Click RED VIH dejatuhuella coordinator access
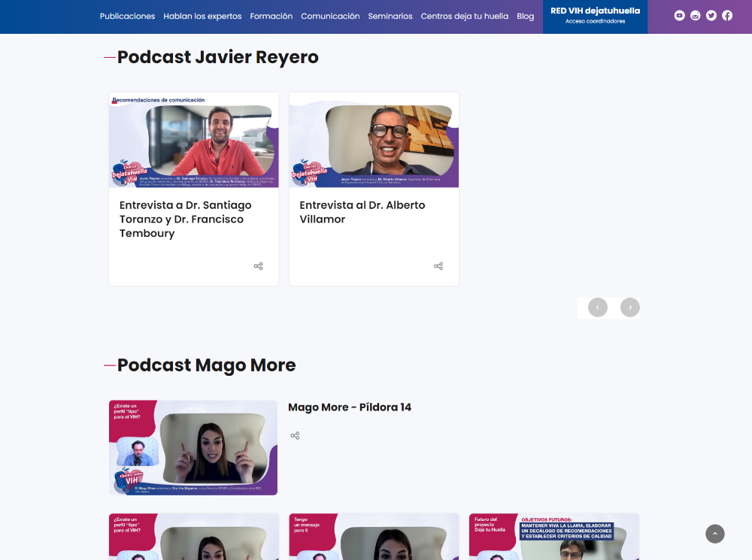 click(595, 17)
